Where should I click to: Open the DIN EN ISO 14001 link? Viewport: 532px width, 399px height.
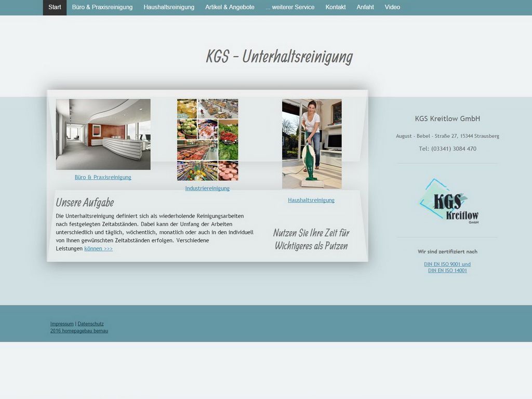tap(447, 270)
